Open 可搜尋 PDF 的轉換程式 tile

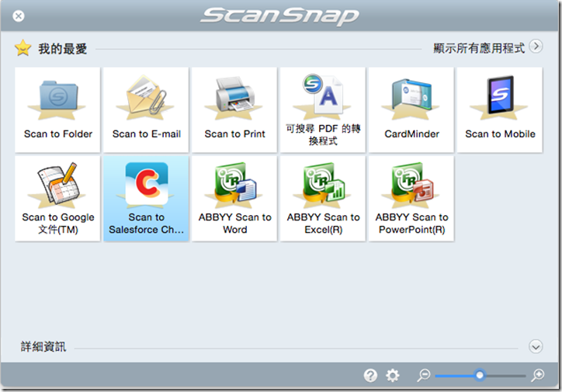323,109
